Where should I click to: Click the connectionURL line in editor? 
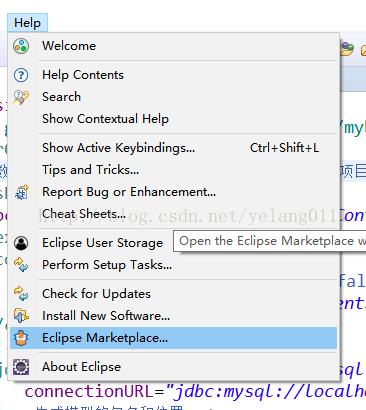pos(195,391)
